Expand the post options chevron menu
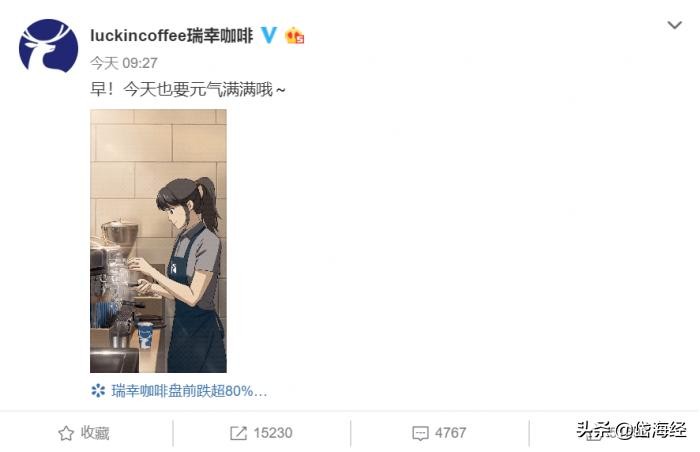Viewport: 700px width, 452px height. pos(675,25)
